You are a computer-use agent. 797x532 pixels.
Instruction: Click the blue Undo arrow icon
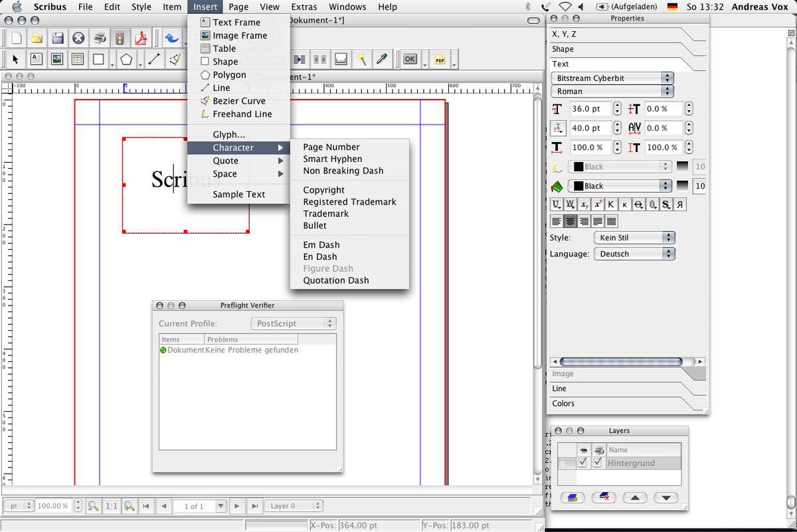pos(171,38)
